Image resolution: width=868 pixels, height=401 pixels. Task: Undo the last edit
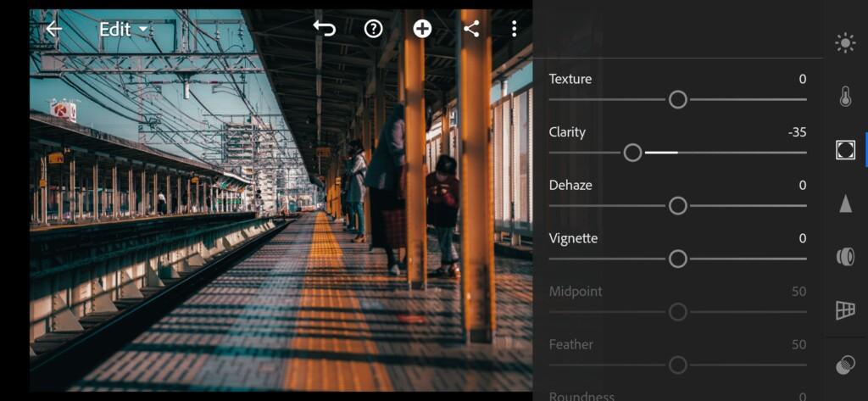click(325, 28)
